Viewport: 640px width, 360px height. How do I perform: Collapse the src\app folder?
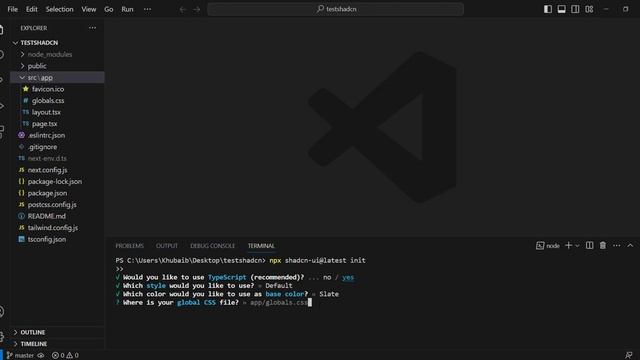[57, 78]
